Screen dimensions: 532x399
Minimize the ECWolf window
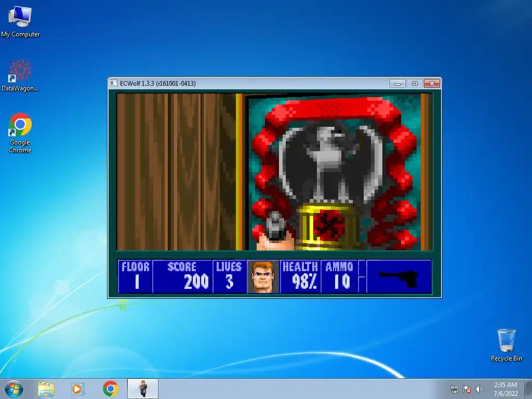(x=397, y=83)
